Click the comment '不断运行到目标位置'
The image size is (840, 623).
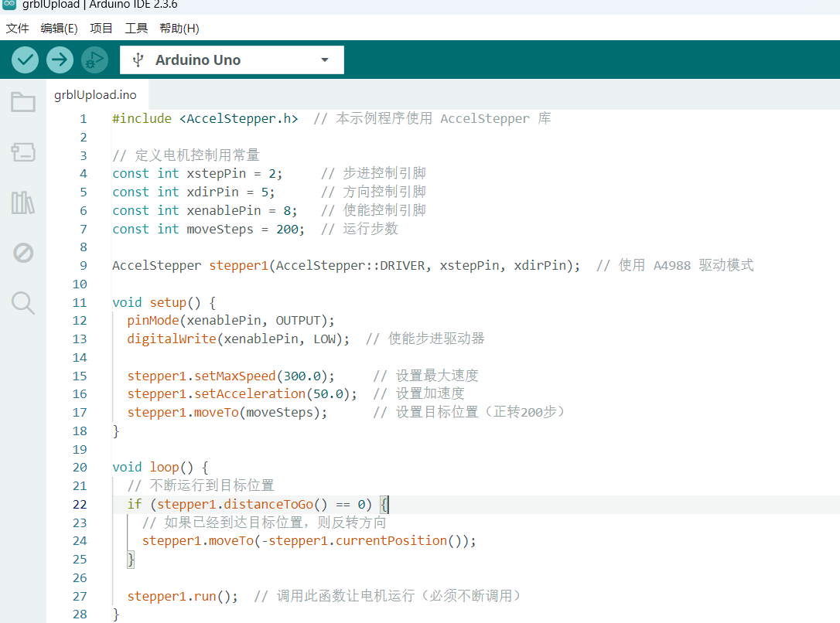pyautogui.click(x=212, y=485)
